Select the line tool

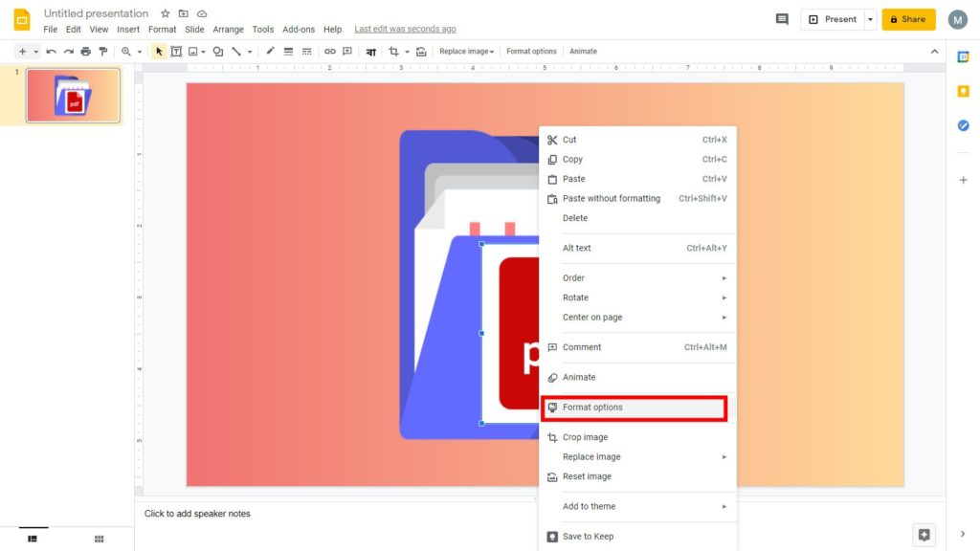[236, 52]
